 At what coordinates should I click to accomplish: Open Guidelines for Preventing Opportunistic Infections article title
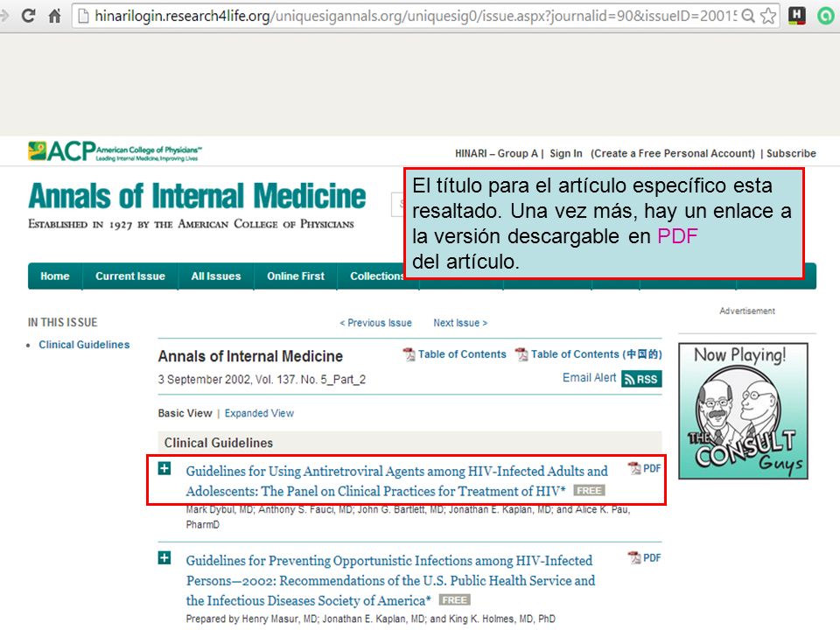click(x=390, y=581)
